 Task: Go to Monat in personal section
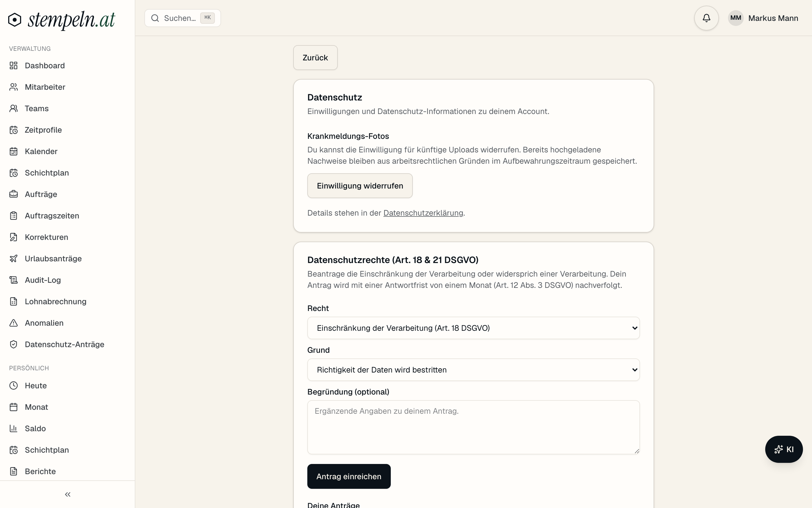coord(67,407)
